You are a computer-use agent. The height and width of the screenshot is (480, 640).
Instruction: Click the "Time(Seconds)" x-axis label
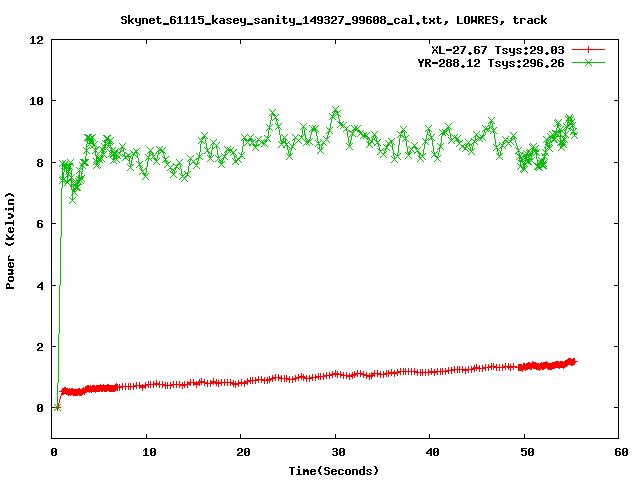pyautogui.click(x=333, y=470)
